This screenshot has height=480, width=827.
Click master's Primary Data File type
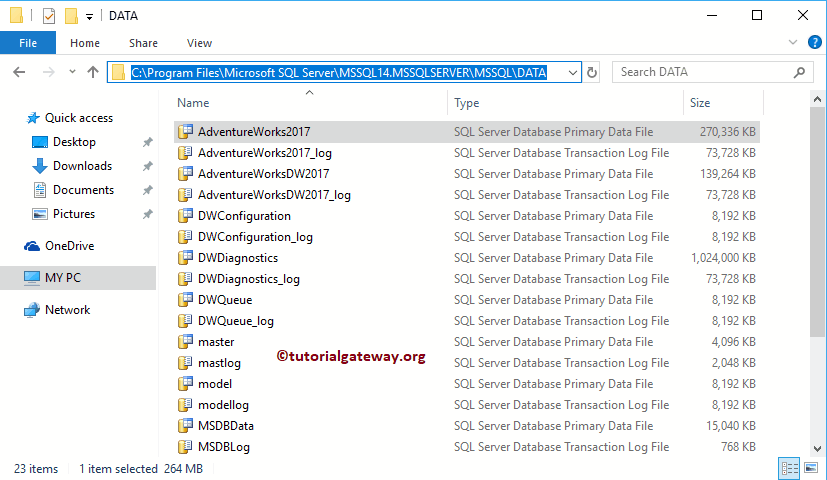pyautogui.click(x=553, y=342)
